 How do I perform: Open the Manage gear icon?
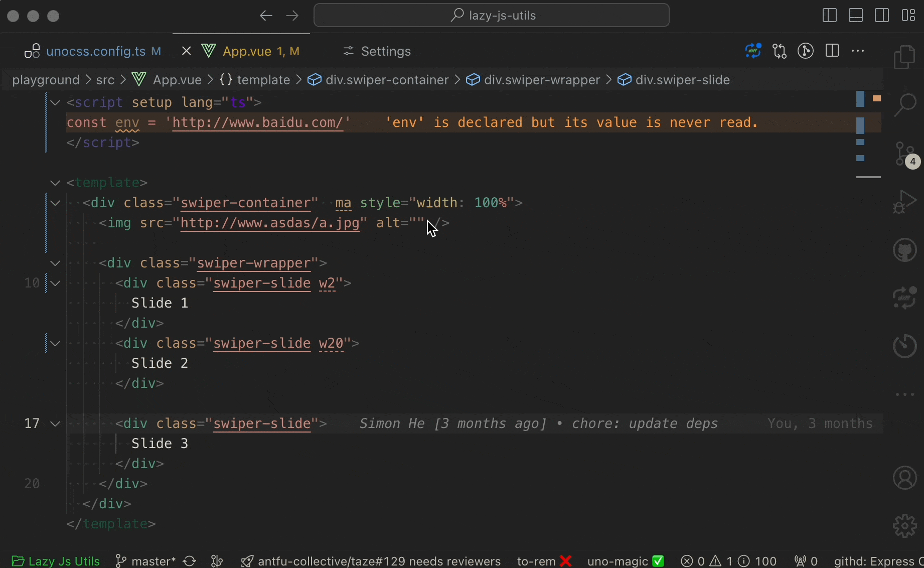point(905,526)
